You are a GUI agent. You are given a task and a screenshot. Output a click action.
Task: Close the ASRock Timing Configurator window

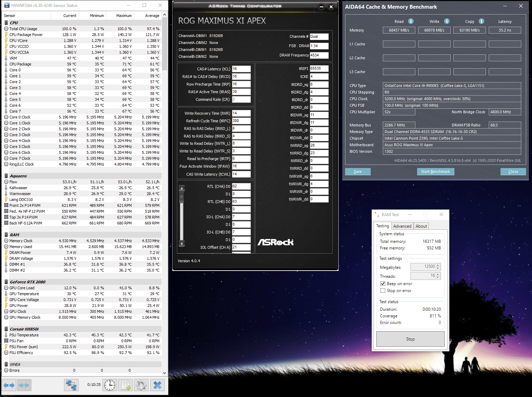point(331,7)
